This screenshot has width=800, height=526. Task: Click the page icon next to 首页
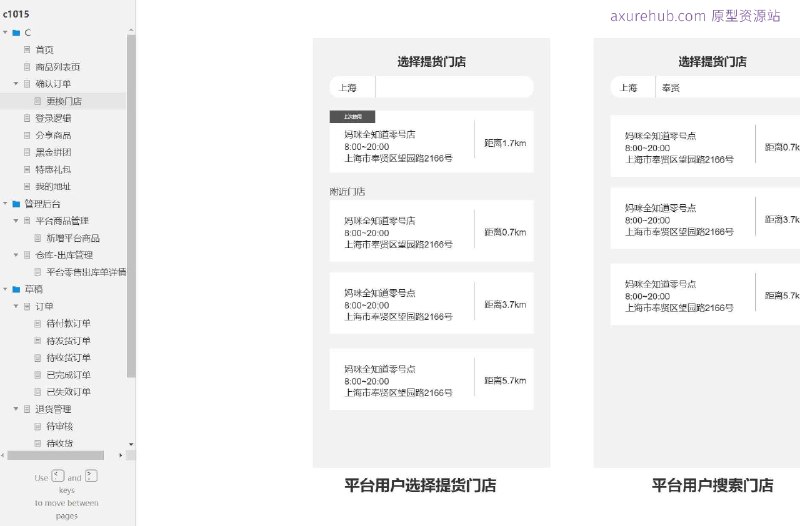[x=27, y=49]
